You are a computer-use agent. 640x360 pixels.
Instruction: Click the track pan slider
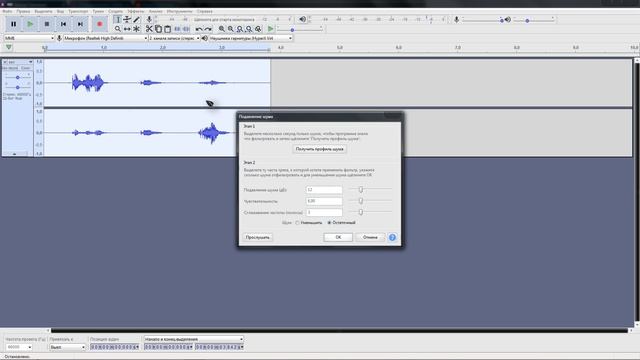tap(18, 87)
